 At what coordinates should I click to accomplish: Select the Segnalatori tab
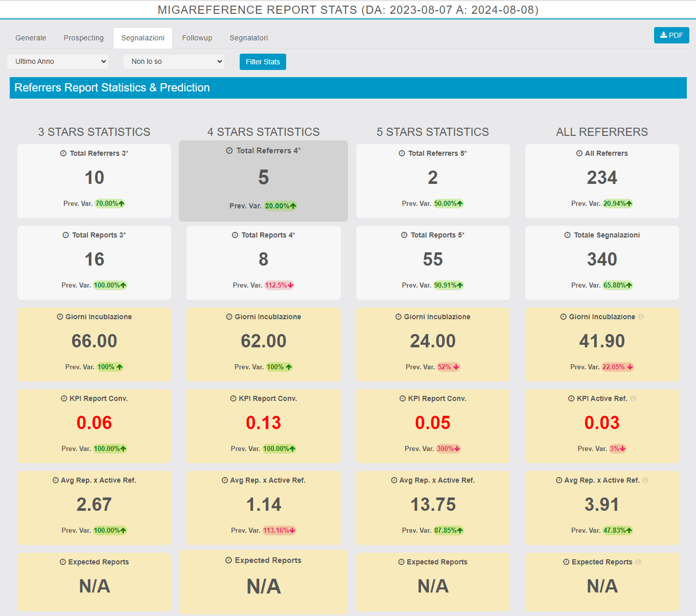[x=248, y=38]
